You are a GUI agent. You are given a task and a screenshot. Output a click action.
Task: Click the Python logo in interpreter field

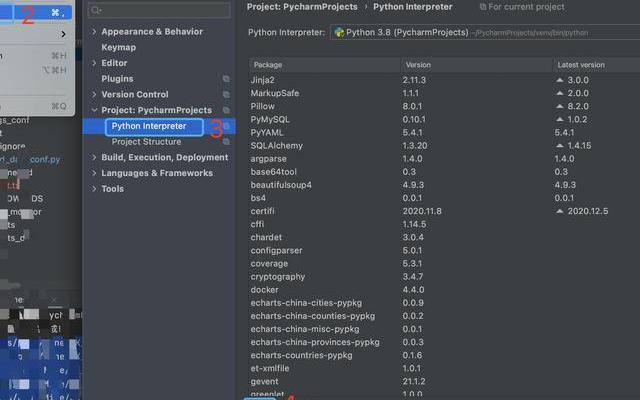(339, 33)
